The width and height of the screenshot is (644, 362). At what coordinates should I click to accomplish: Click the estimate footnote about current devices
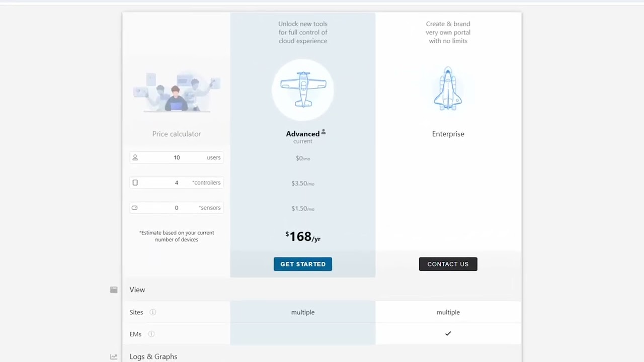[x=177, y=236]
